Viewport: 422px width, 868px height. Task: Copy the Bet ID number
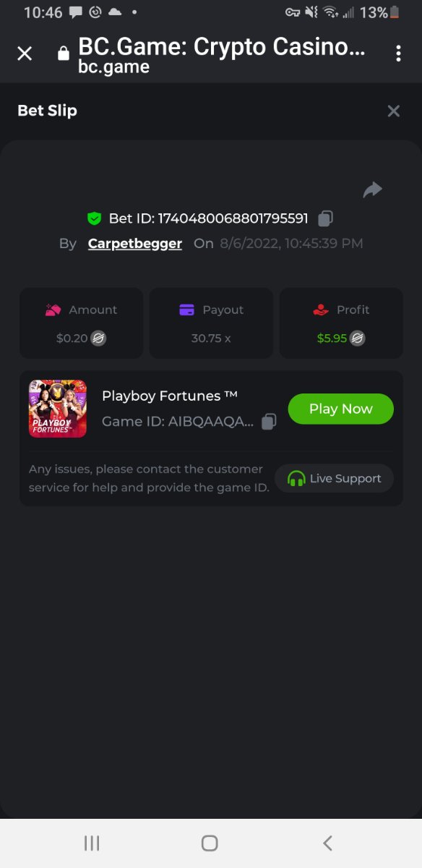click(326, 218)
